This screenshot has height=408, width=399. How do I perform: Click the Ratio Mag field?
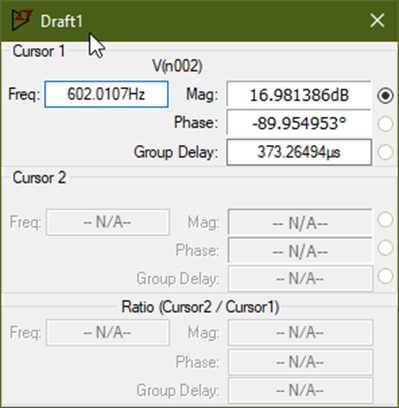[x=300, y=333]
